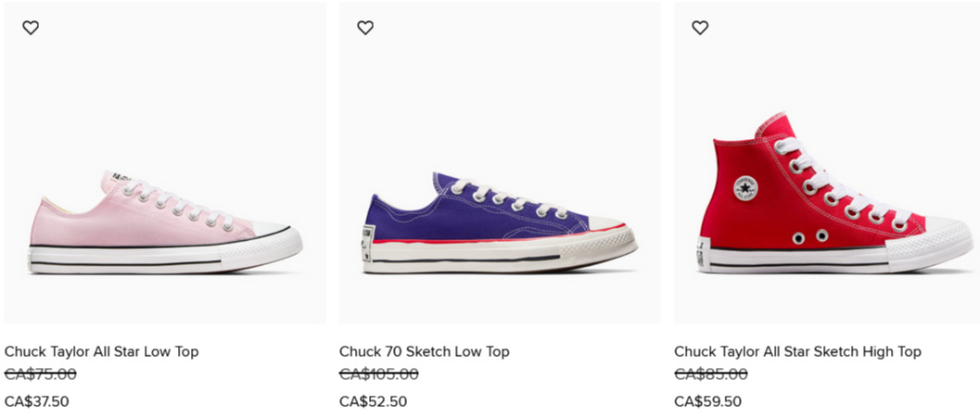
Task: Favorite the pink Chuck Taylor Low Top
Action: (31, 28)
